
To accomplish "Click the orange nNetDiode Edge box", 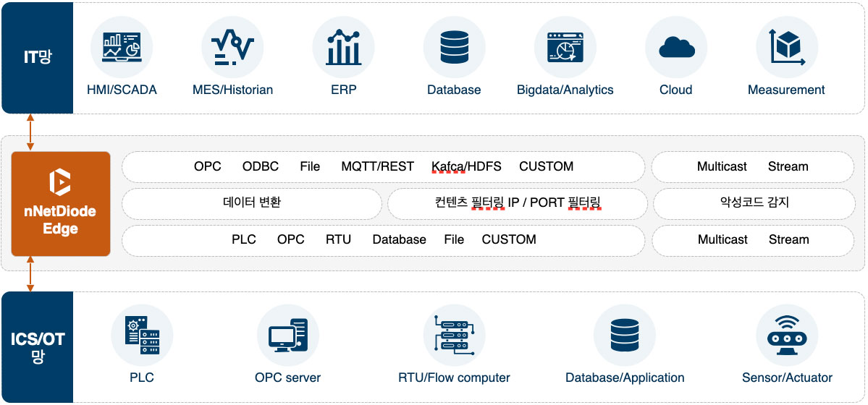I will click(61, 203).
